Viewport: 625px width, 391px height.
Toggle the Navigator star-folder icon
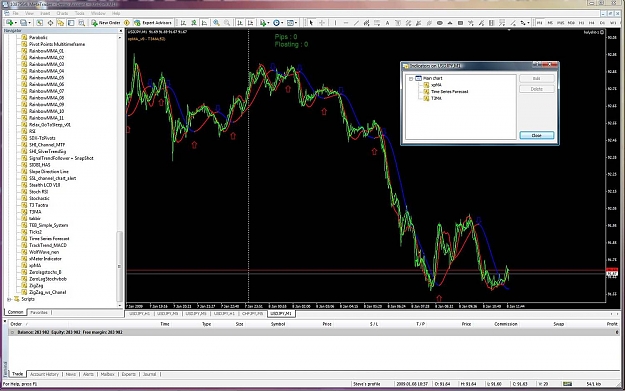point(61,23)
